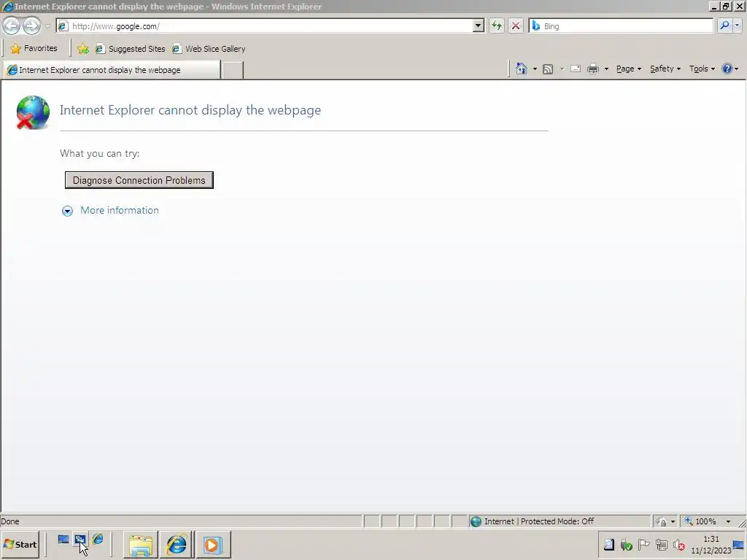Click the 'Done' status bar text
Screen dimensions: 747x560
[10, 521]
